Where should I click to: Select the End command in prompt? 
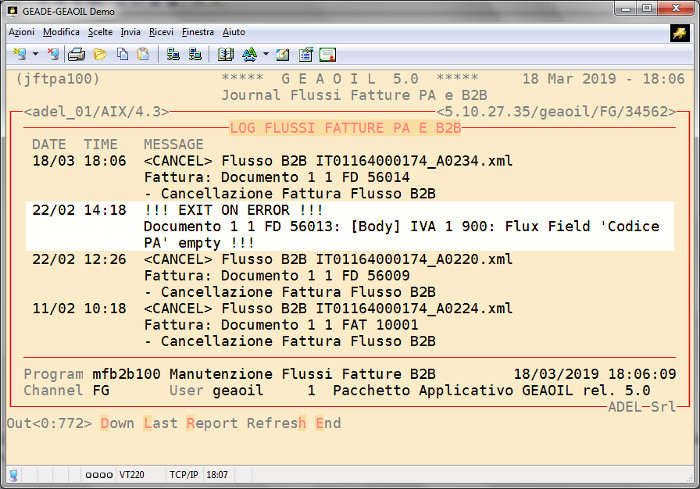click(328, 423)
